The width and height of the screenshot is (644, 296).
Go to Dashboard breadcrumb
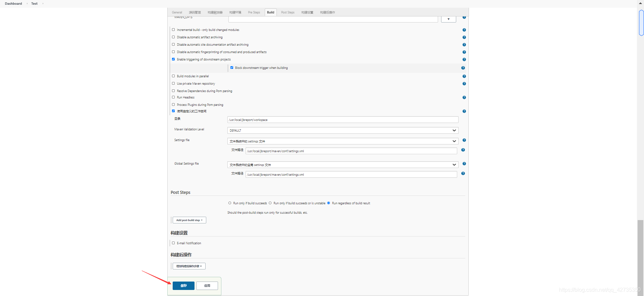pyautogui.click(x=13, y=4)
